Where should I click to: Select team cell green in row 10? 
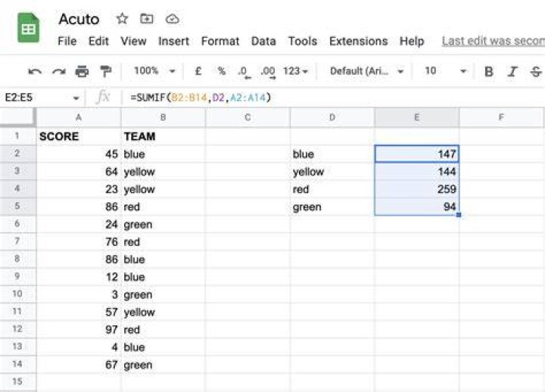pyautogui.click(x=163, y=294)
